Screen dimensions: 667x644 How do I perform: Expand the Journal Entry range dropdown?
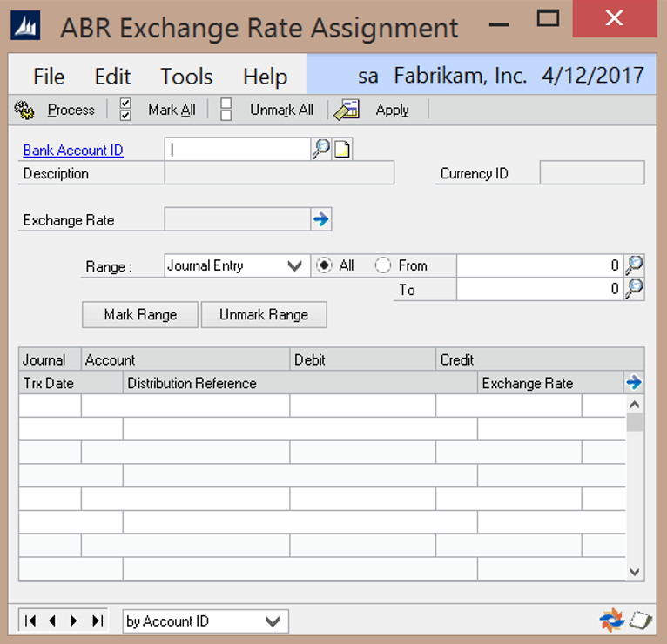click(295, 266)
